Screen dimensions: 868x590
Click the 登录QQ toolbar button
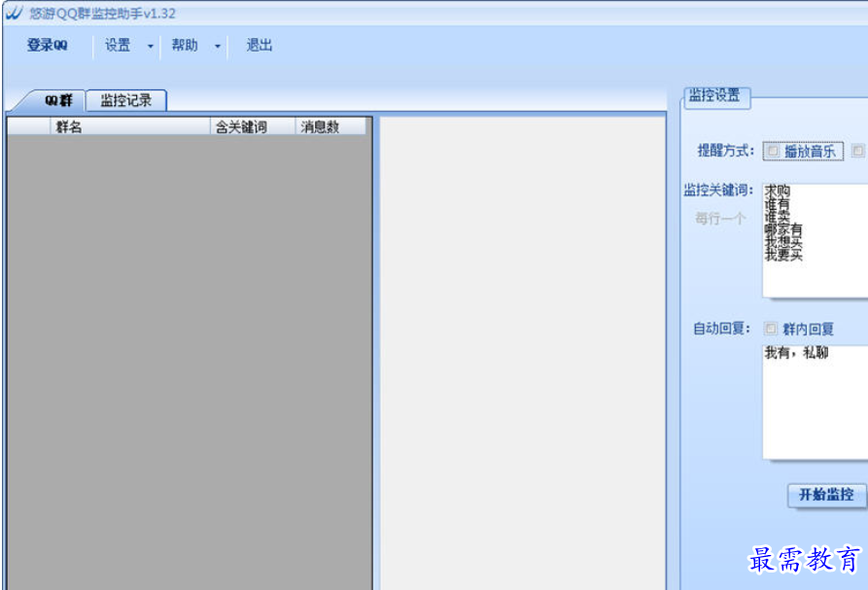[48, 46]
